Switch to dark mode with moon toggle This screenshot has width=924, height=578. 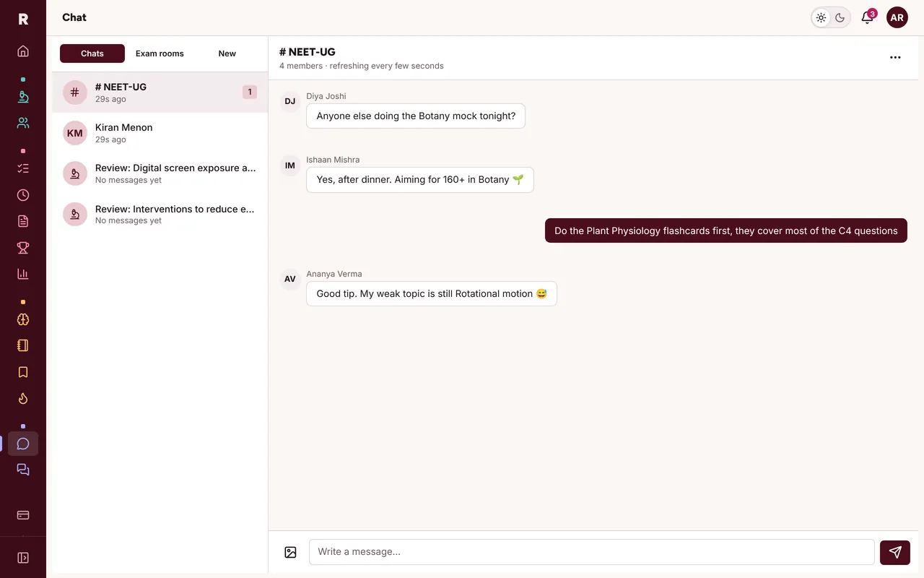[840, 17]
